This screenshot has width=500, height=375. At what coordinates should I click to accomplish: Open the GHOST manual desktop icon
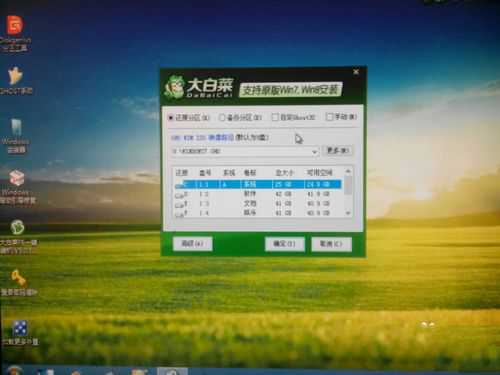15,76
